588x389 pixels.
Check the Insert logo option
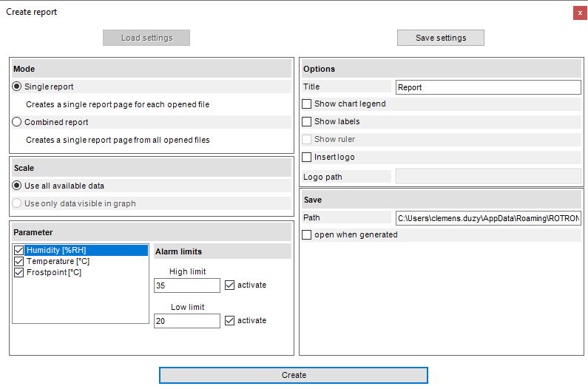307,157
